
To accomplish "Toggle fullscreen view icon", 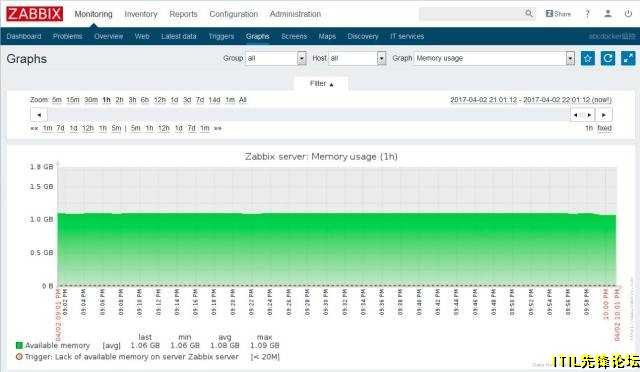I will pyautogui.click(x=628, y=58).
